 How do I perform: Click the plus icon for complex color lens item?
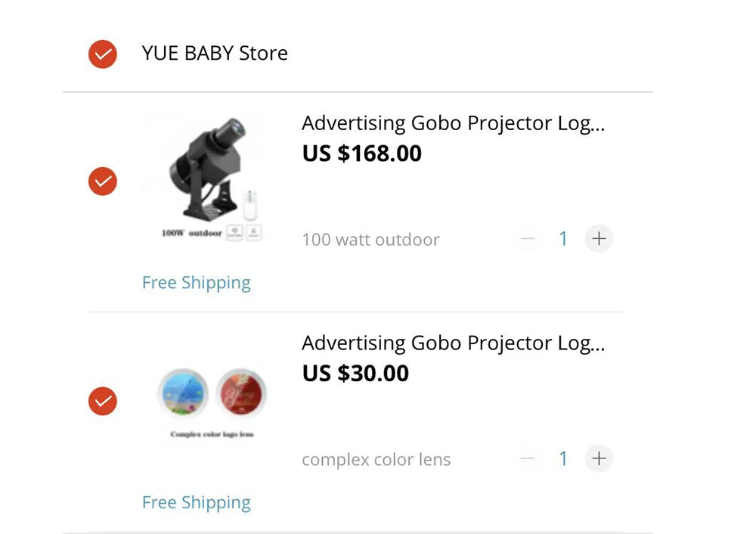tap(599, 458)
